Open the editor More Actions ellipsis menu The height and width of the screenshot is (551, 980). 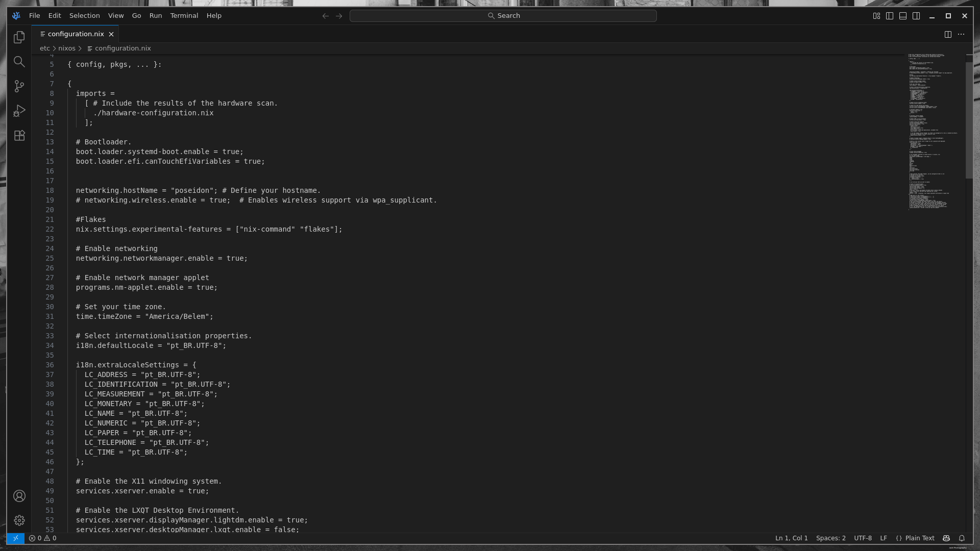point(961,34)
